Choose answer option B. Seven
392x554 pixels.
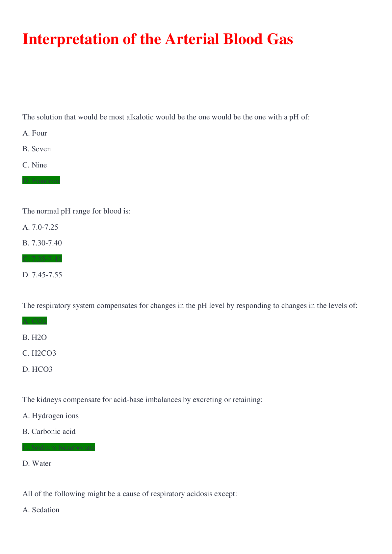(37, 149)
